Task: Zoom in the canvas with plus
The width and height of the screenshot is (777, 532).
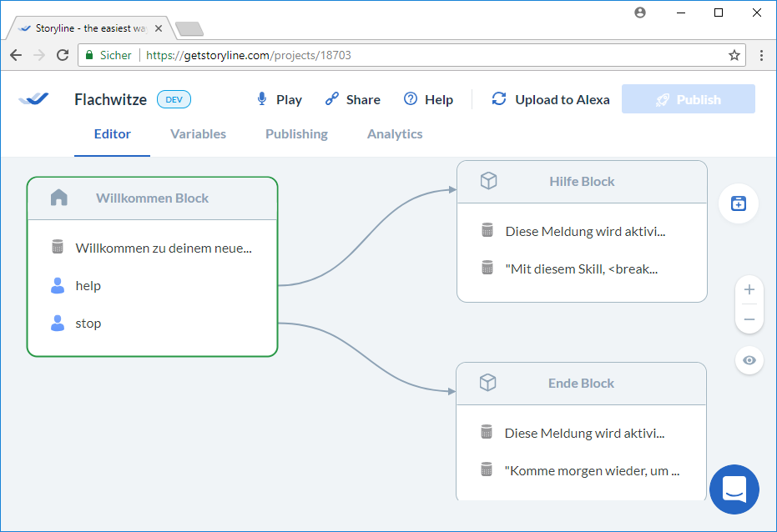Action: click(x=749, y=289)
